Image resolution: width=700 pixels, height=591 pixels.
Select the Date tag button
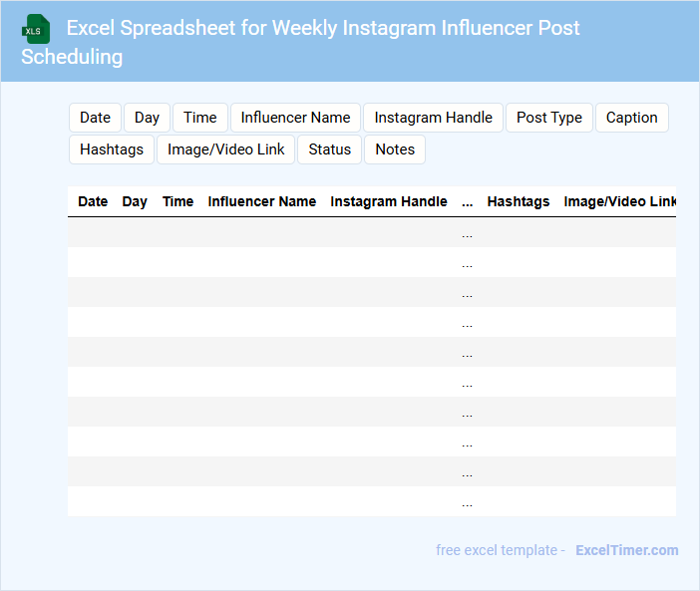click(95, 118)
